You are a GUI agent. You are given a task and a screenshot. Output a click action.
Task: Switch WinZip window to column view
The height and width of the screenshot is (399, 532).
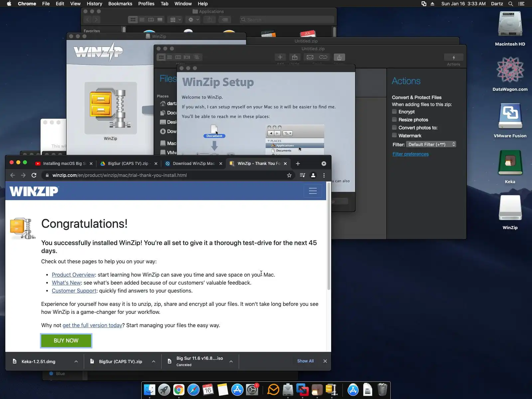[x=178, y=57]
